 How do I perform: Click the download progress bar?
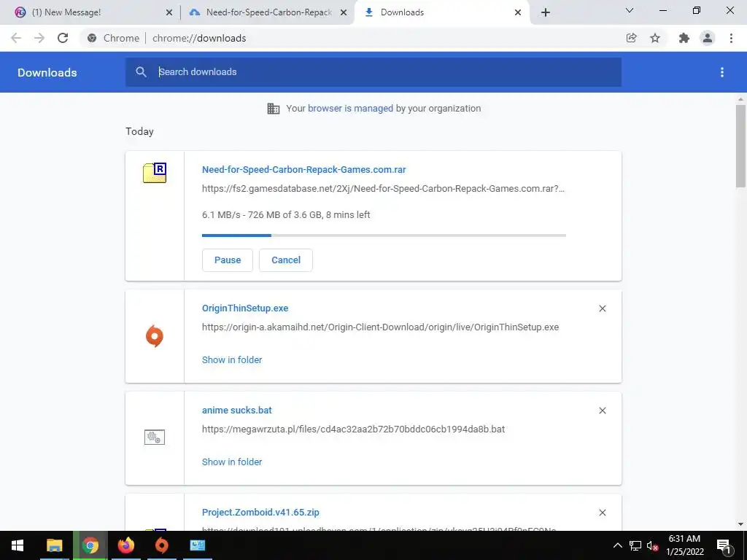point(384,236)
